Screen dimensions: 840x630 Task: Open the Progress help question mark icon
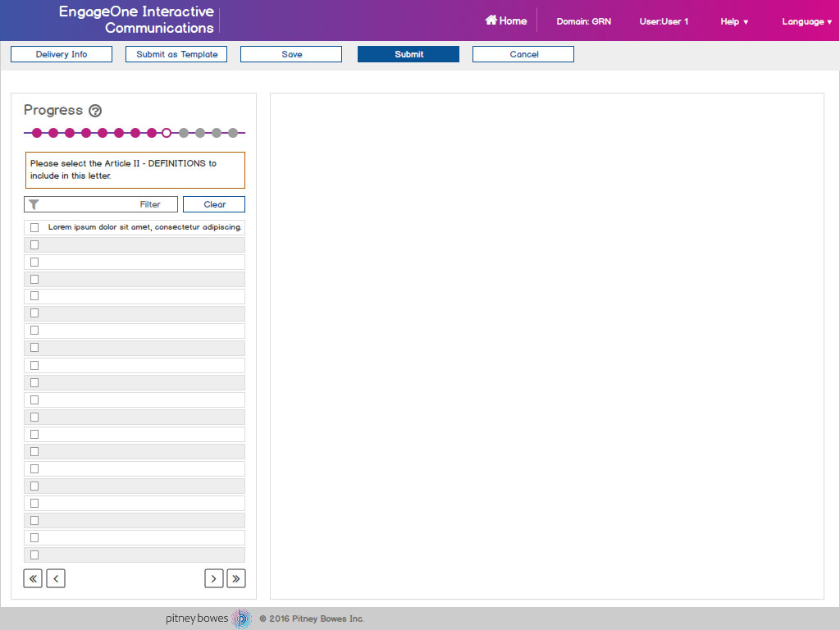[x=95, y=111]
